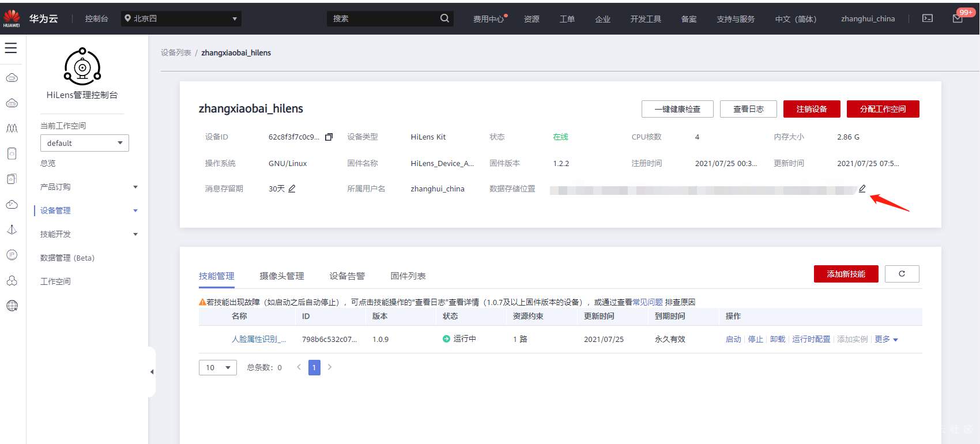Switch to the 设备告警 tab
Screen dimensions: 980x444
(x=347, y=276)
